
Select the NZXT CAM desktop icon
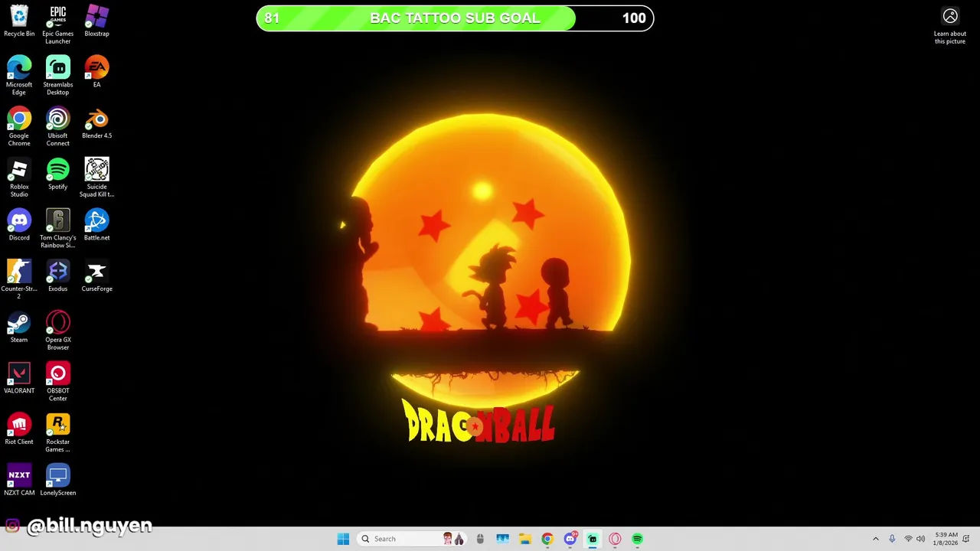19,481
